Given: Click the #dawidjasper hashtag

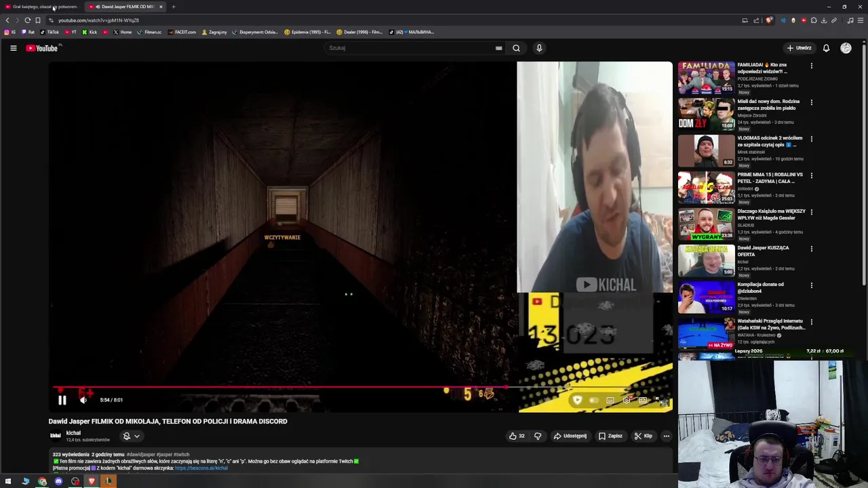Looking at the screenshot, I should click(140, 455).
